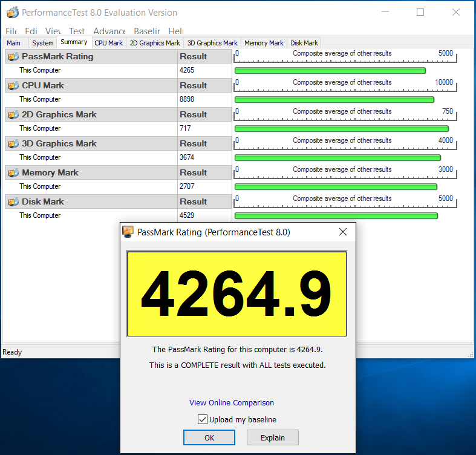The image size is (476, 455).
Task: Close the PerformanceTest main window
Action: coord(456,12)
